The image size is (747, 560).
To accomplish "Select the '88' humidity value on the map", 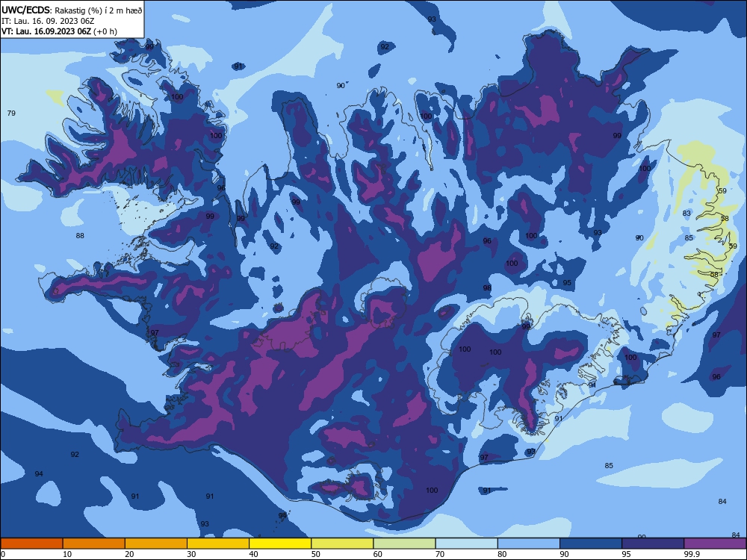I will coord(80,236).
